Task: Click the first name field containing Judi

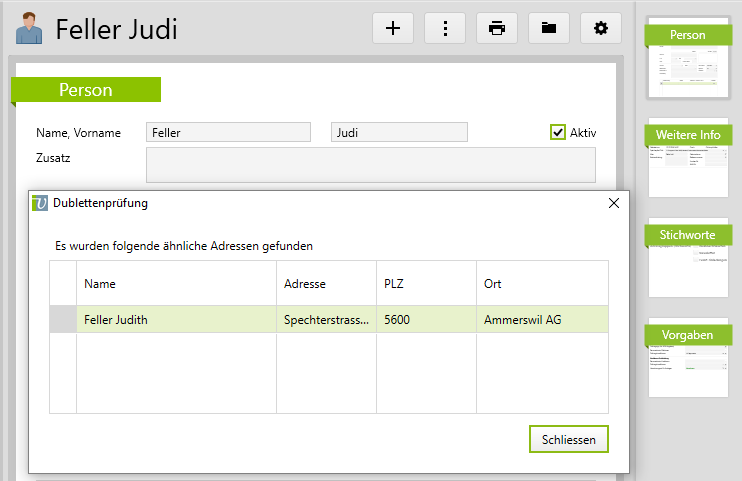Action: click(x=399, y=132)
